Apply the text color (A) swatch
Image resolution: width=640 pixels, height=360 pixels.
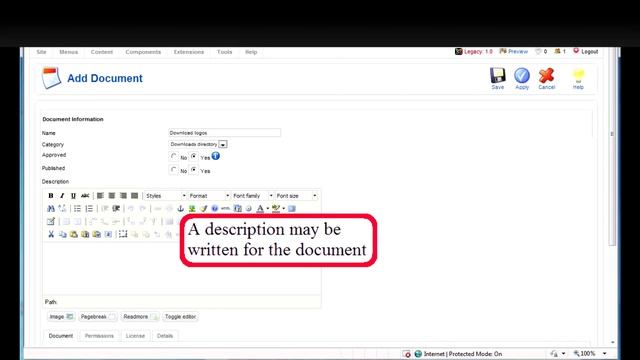click(x=260, y=209)
